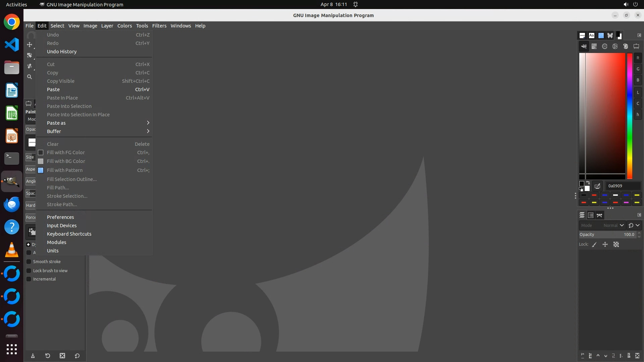Image resolution: width=644 pixels, height=362 pixels.
Task: Switch to the Channels tab icon
Action: click(x=591, y=215)
